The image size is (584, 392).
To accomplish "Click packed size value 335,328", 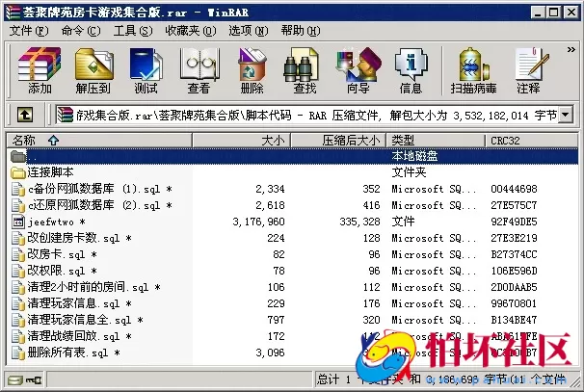I will (x=359, y=222).
